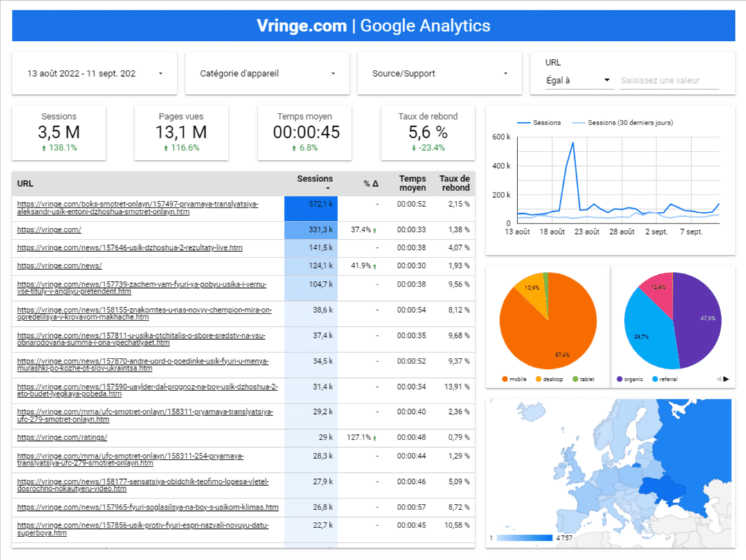Click the next legend page arrow
746x560 pixels.
click(726, 379)
